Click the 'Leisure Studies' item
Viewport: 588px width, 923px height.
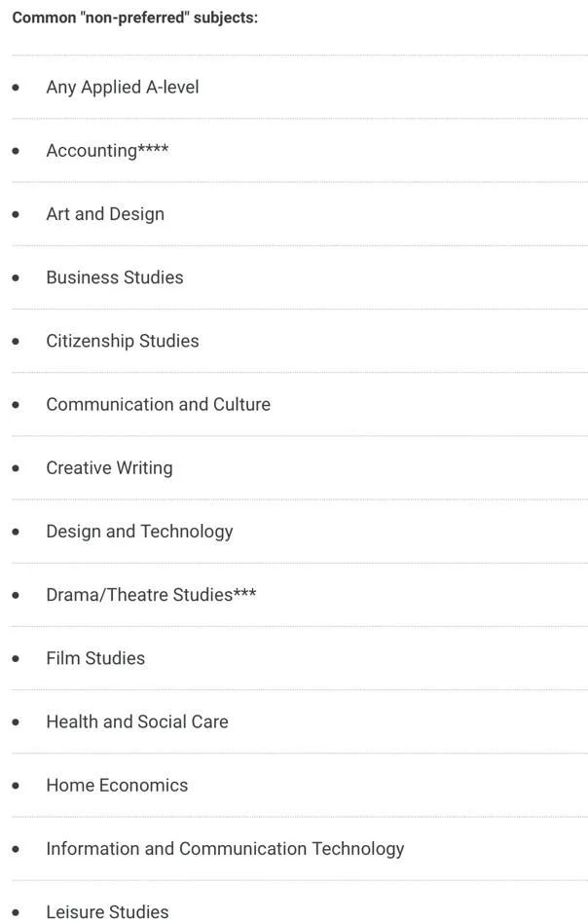tap(107, 912)
